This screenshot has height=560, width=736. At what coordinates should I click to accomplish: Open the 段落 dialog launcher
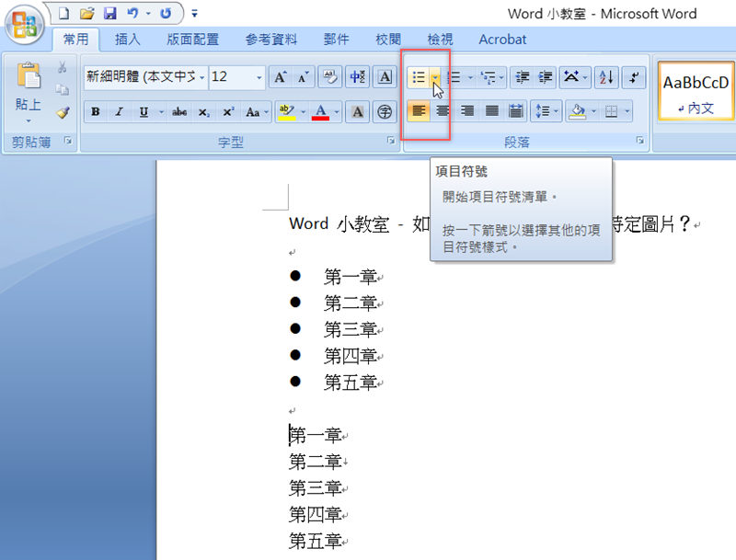coord(640,141)
